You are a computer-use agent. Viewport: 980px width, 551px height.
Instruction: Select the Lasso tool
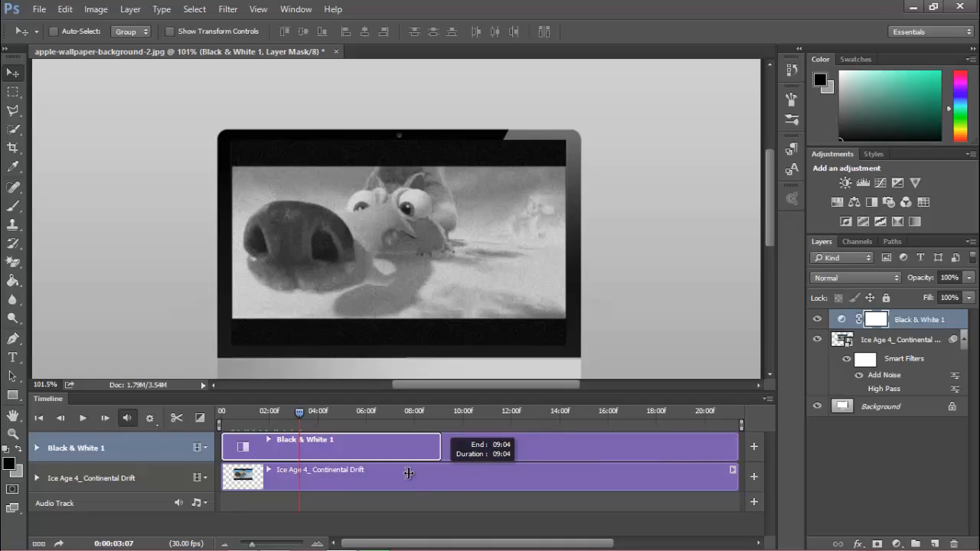pos(13,111)
